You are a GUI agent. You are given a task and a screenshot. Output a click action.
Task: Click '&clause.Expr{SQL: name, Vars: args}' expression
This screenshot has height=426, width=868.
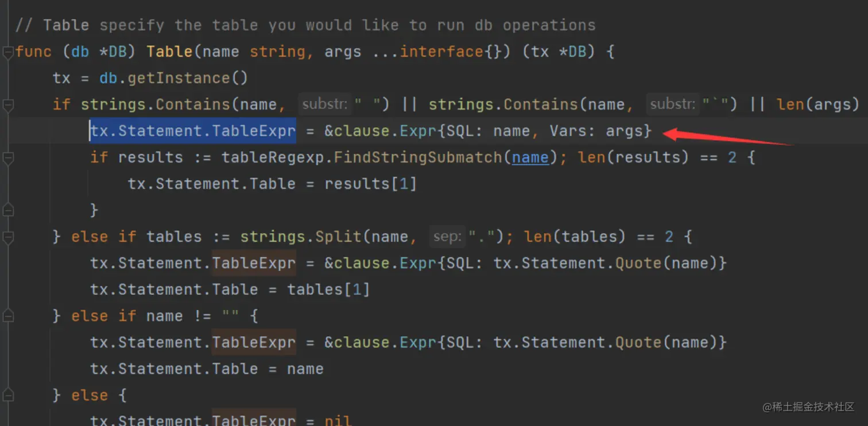tap(488, 131)
